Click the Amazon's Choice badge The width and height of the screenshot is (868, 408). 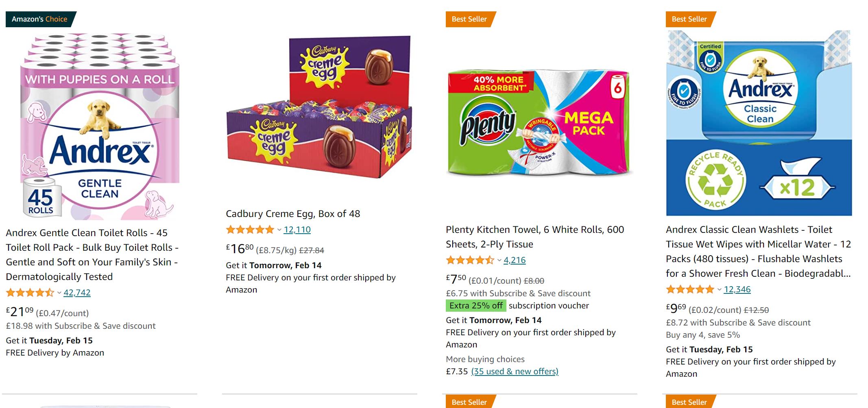40,19
